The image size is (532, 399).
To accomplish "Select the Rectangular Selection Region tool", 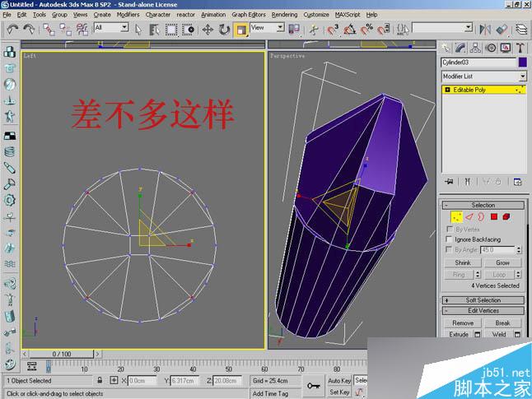I will [171, 30].
